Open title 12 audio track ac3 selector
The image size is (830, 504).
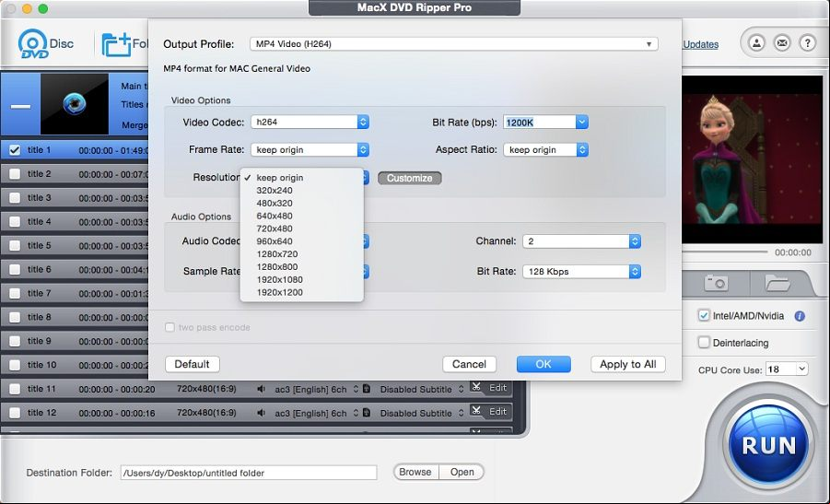[317, 413]
